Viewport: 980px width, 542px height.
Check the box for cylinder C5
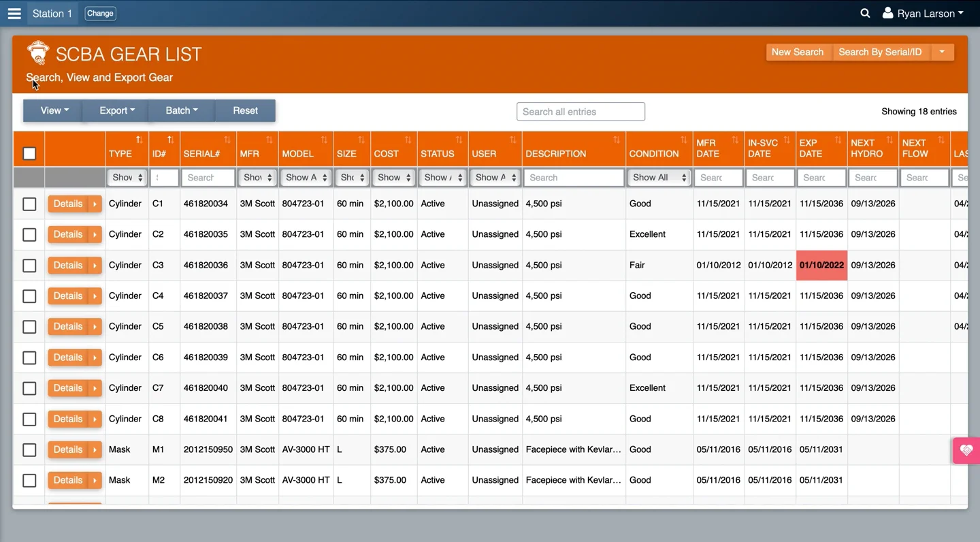point(29,327)
